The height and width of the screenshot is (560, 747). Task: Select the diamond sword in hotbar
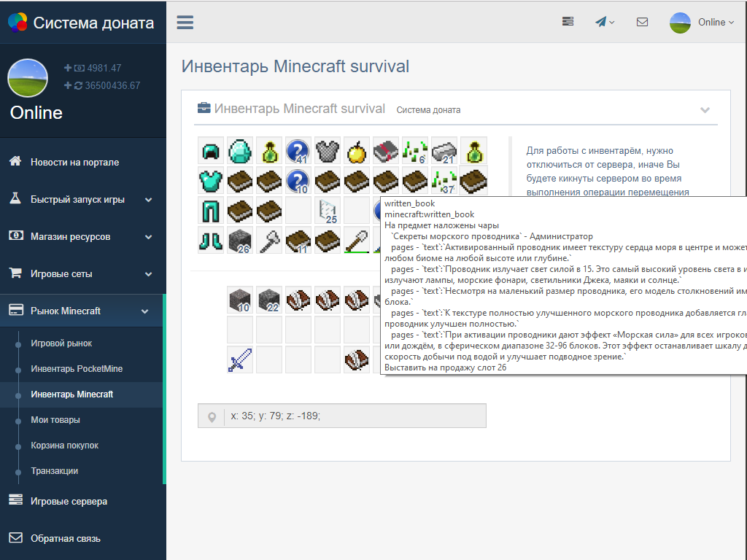pyautogui.click(x=240, y=360)
